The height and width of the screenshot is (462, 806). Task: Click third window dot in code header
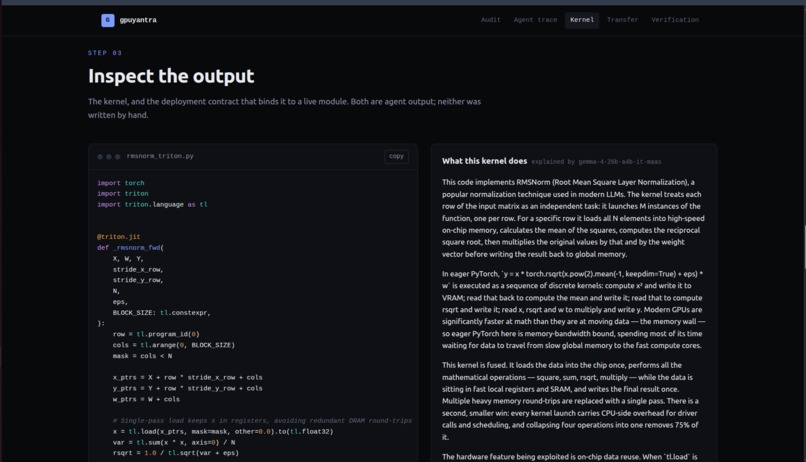click(117, 157)
